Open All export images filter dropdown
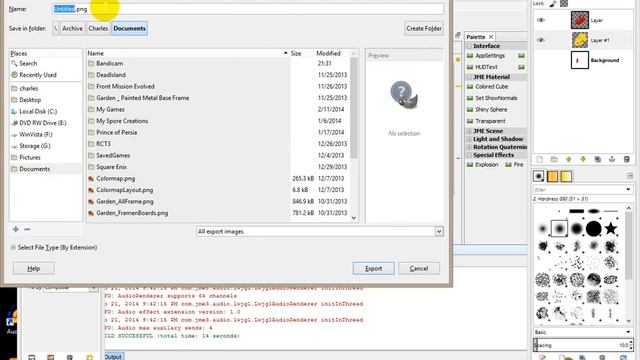 point(320,231)
